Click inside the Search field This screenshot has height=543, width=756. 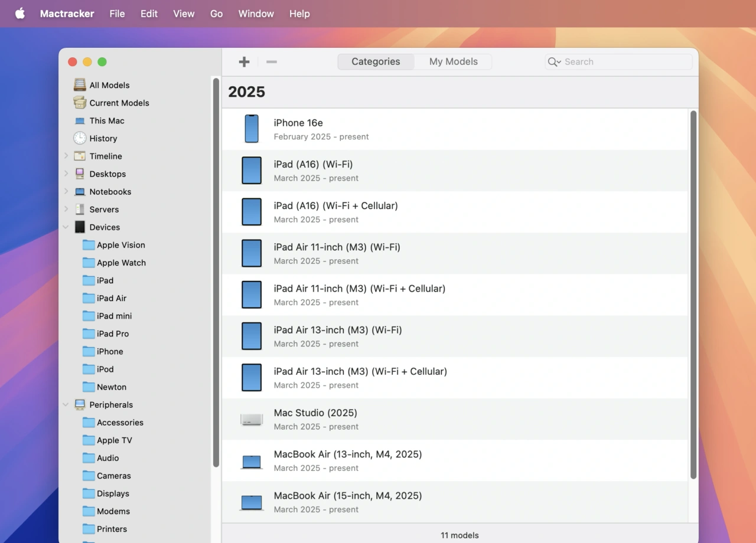tap(626, 62)
